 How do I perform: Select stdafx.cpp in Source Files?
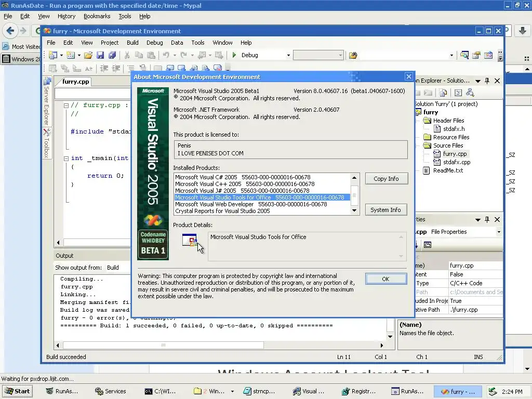click(x=456, y=162)
